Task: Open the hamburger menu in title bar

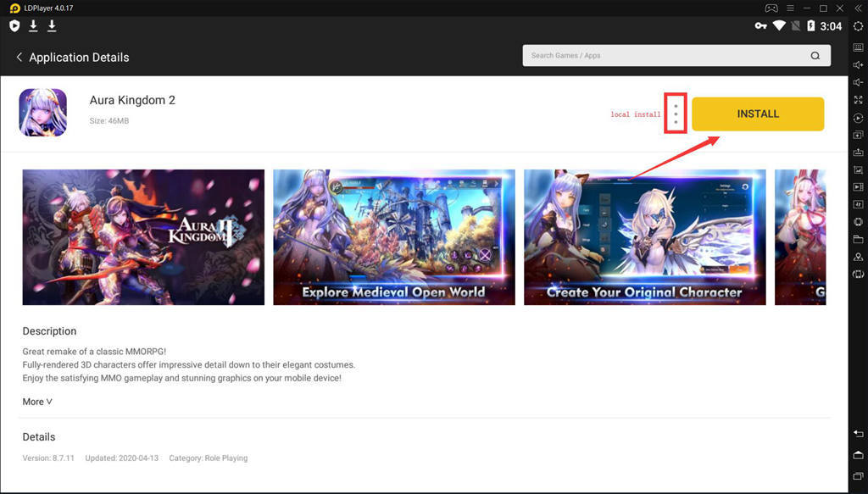Action: click(x=788, y=8)
